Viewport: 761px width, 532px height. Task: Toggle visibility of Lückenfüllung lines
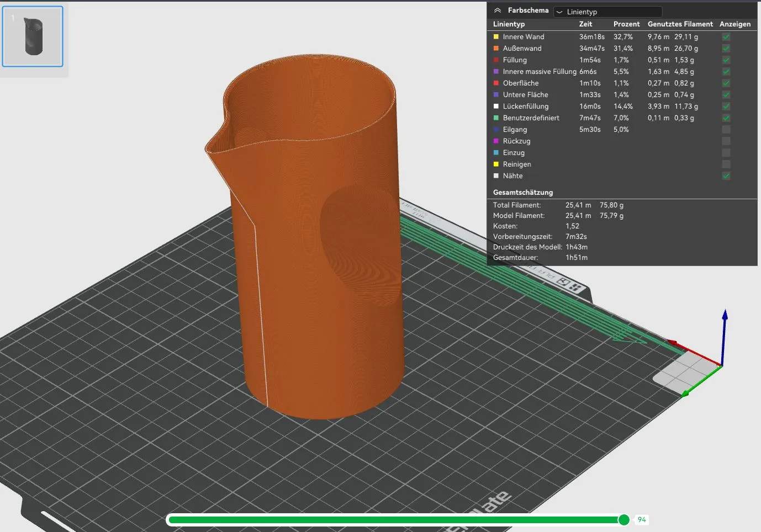[x=726, y=107]
